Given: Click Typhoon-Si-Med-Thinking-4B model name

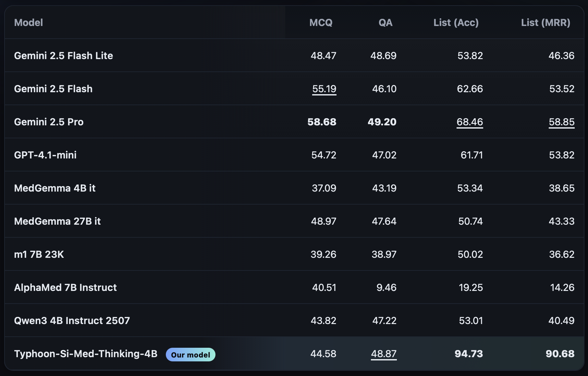Looking at the screenshot, I should pyautogui.click(x=86, y=354).
